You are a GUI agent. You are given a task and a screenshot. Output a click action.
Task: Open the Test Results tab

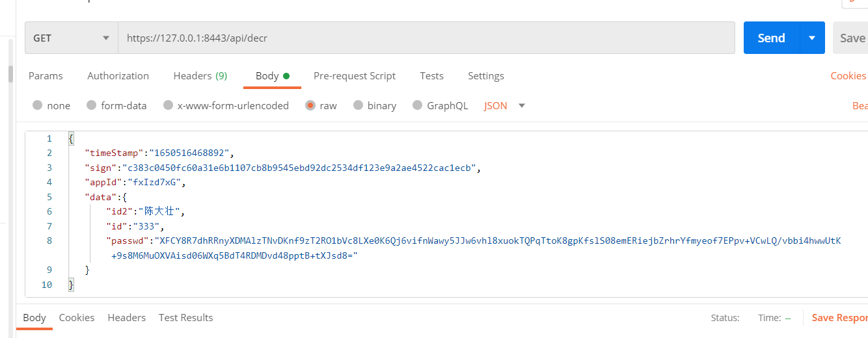coord(186,318)
